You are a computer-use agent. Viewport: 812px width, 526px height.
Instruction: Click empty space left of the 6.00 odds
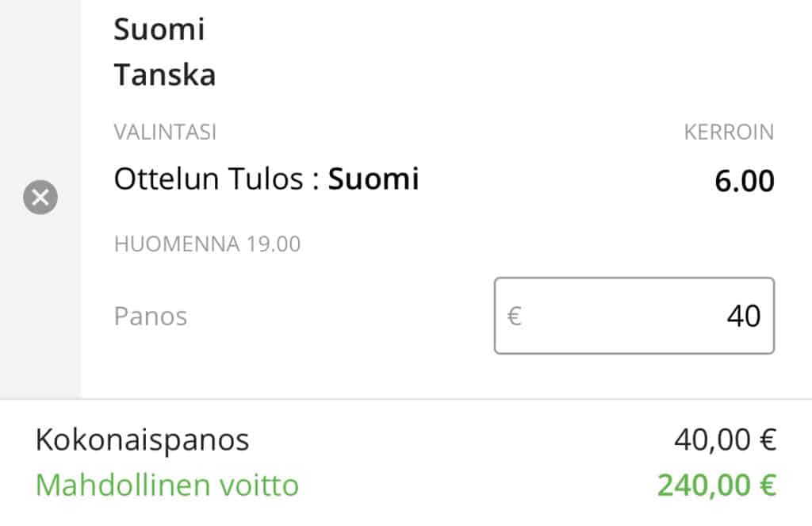(x=563, y=182)
